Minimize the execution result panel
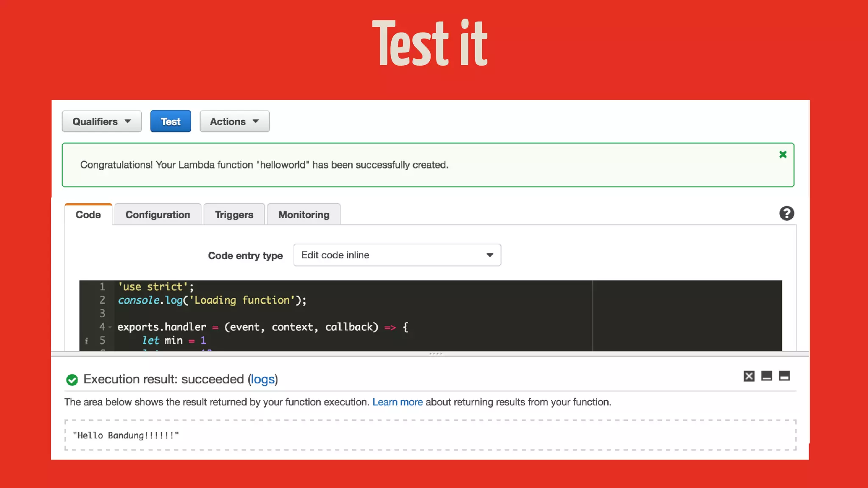This screenshot has height=488, width=868. pyautogui.click(x=766, y=376)
